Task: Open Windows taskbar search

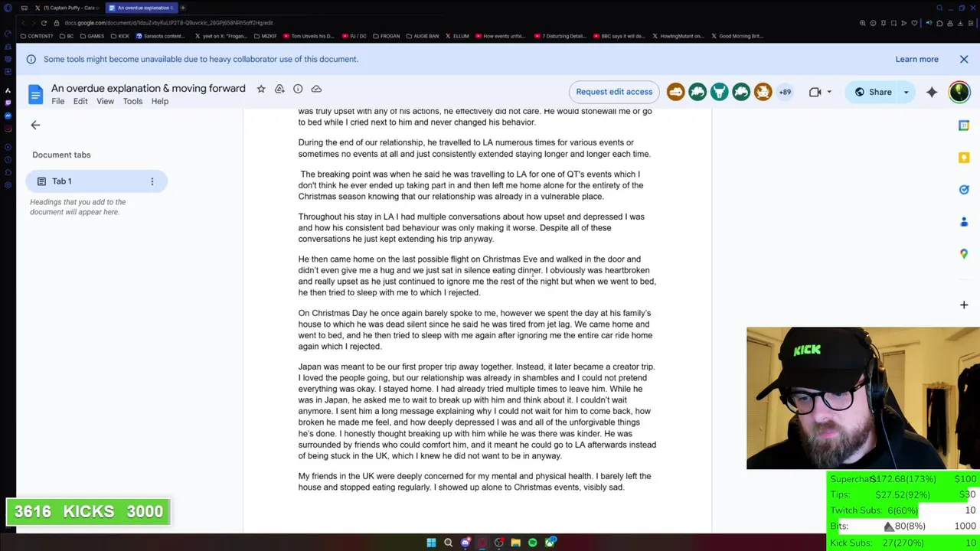Action: click(448, 543)
